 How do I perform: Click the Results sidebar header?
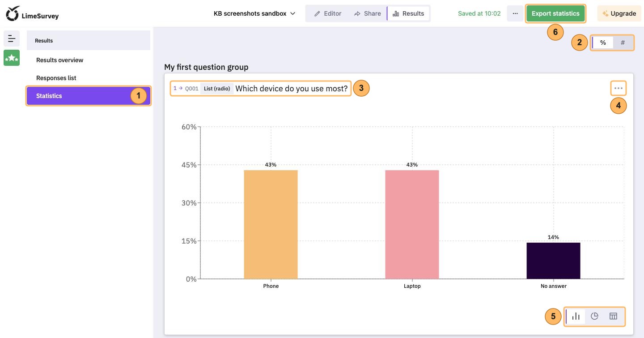[89, 40]
